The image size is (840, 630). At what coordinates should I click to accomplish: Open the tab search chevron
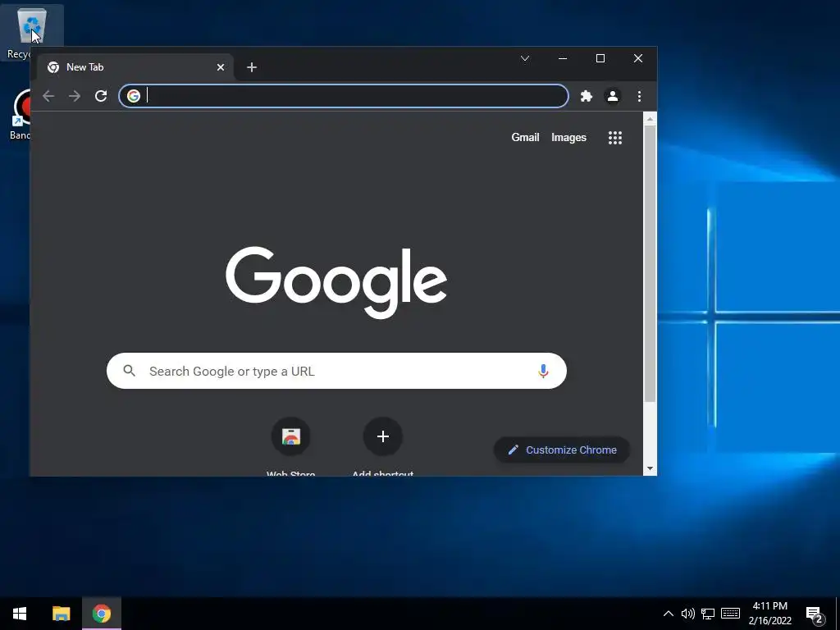(525, 58)
